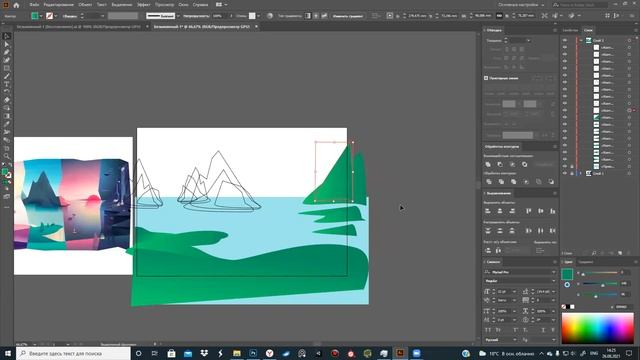Click the target circle of Слой 1
Viewport: 640px width, 360px height.
coord(629,173)
